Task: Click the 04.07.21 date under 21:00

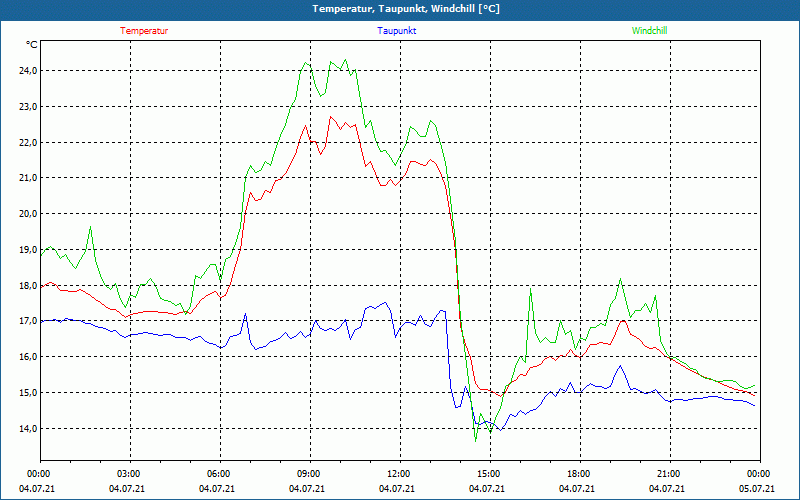Action: pos(667,489)
